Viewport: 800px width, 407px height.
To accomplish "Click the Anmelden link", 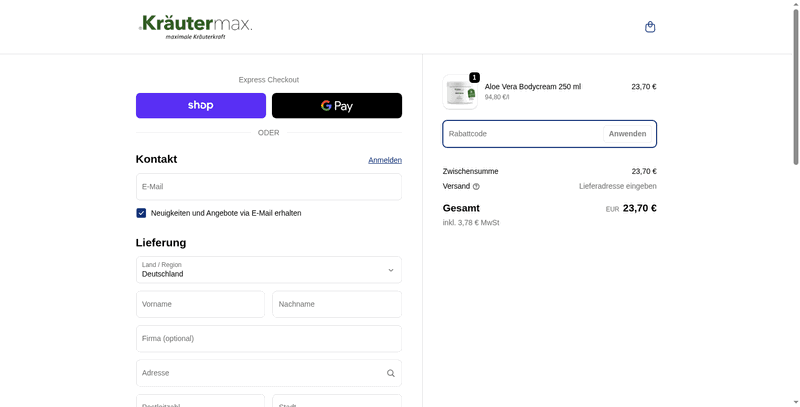I will pyautogui.click(x=385, y=160).
